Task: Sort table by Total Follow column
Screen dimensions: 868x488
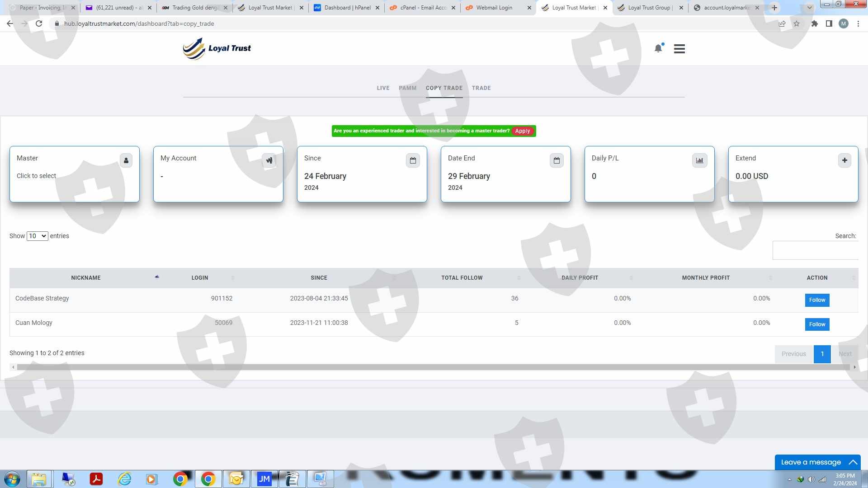Action: tap(462, 278)
